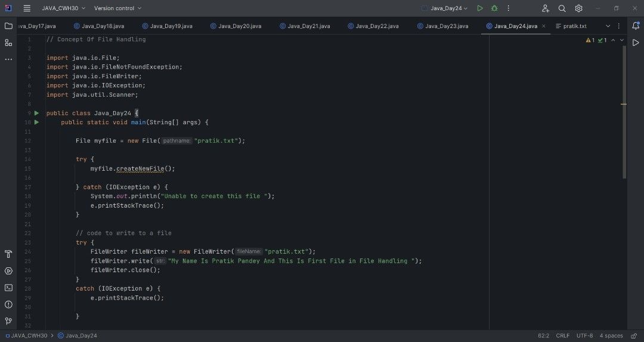Image resolution: width=644 pixels, height=342 pixels.
Task: Switch to pratik.txt tab
Action: (x=571, y=26)
